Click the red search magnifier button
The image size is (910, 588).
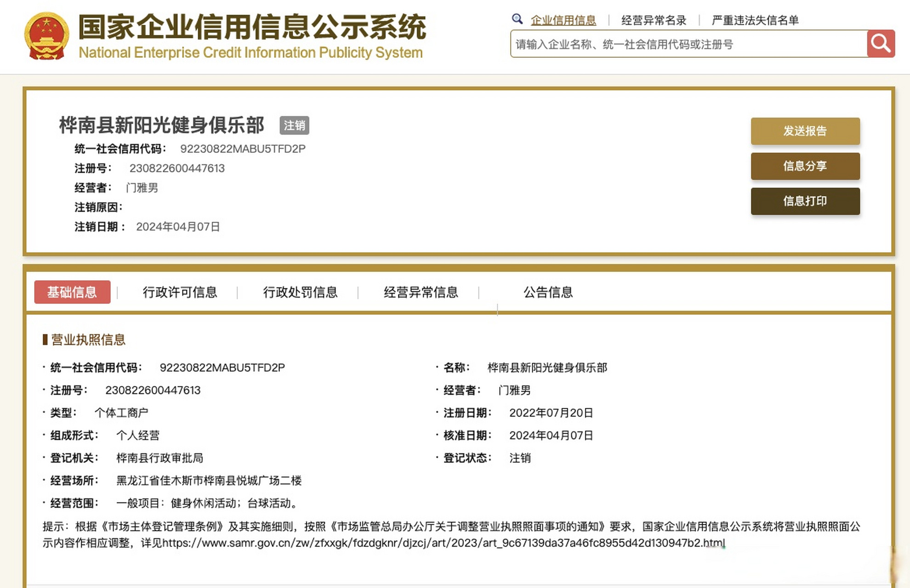coord(881,44)
